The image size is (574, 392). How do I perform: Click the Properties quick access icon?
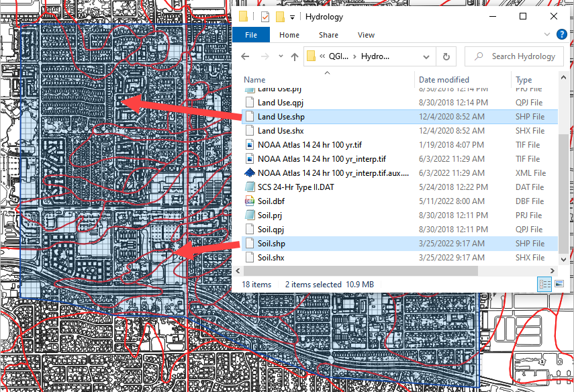tap(265, 17)
